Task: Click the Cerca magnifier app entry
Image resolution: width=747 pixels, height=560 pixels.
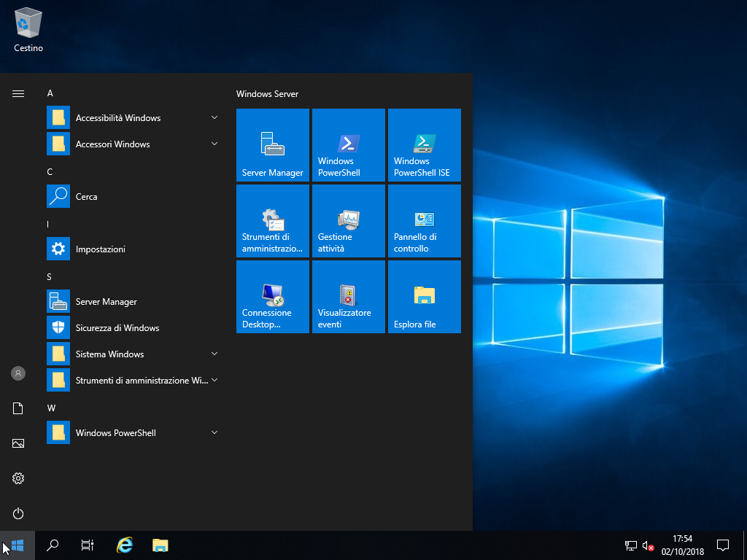Action: pos(133,196)
